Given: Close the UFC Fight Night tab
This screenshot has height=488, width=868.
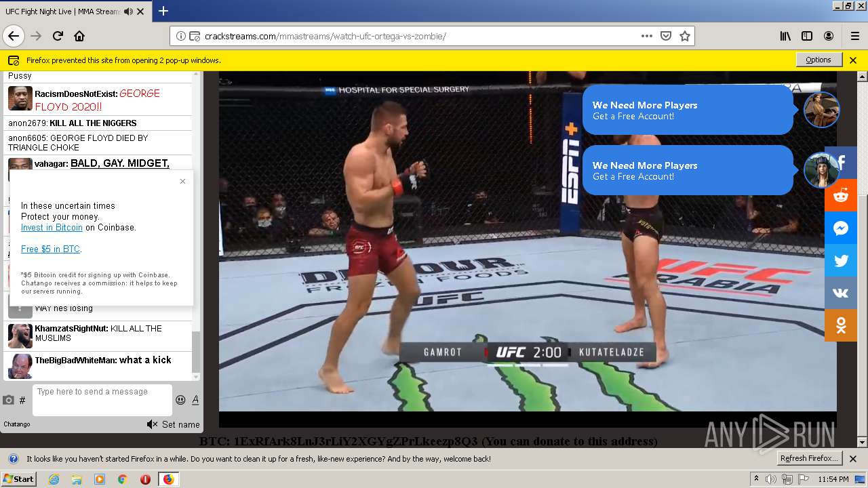Looking at the screenshot, I should point(140,12).
